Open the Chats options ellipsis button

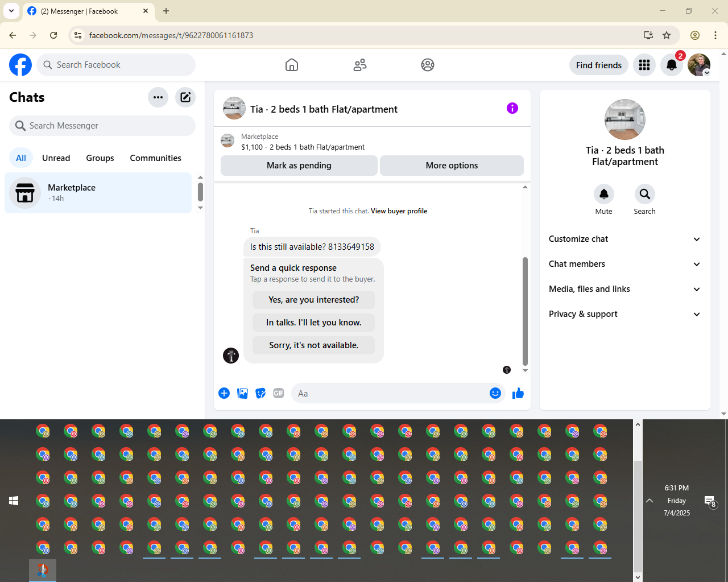click(158, 97)
